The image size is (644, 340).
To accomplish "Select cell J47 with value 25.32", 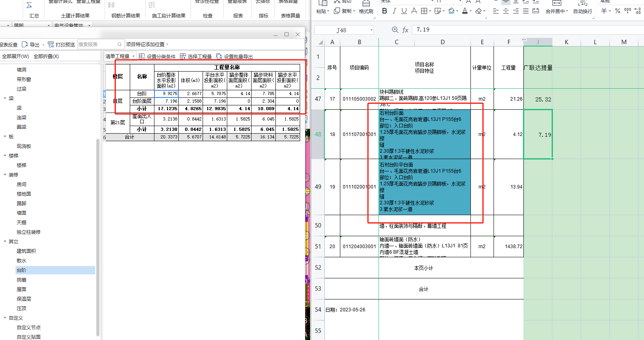I will coord(538,99).
